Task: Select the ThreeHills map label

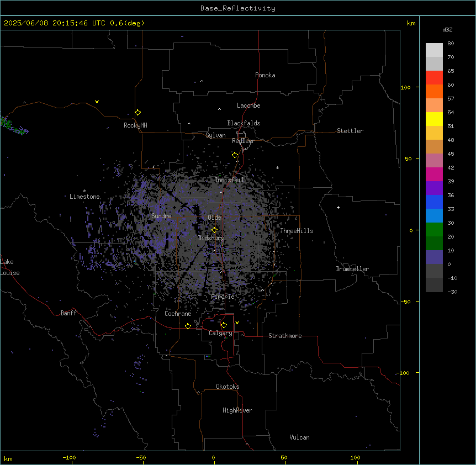Action: (x=297, y=231)
